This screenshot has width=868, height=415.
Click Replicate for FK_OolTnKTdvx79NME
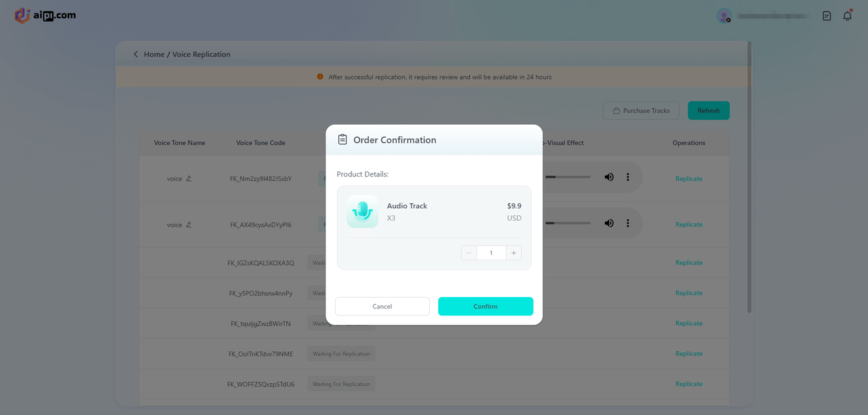point(688,353)
